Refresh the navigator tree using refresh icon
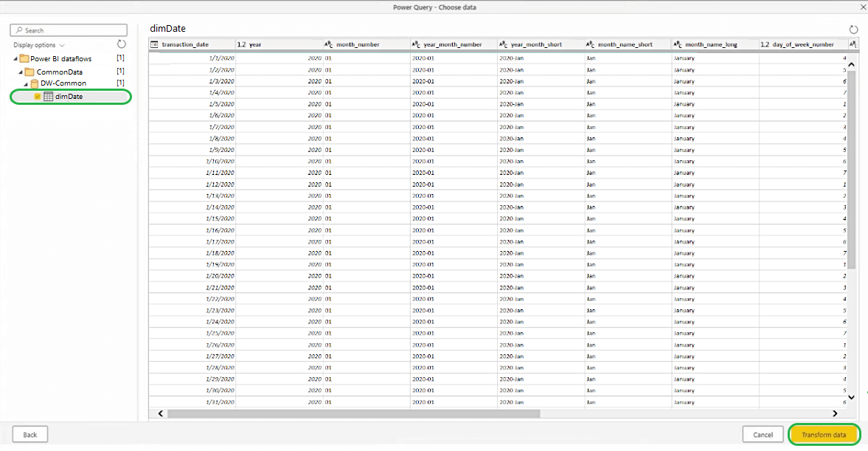The height and width of the screenshot is (451, 868). tap(122, 45)
